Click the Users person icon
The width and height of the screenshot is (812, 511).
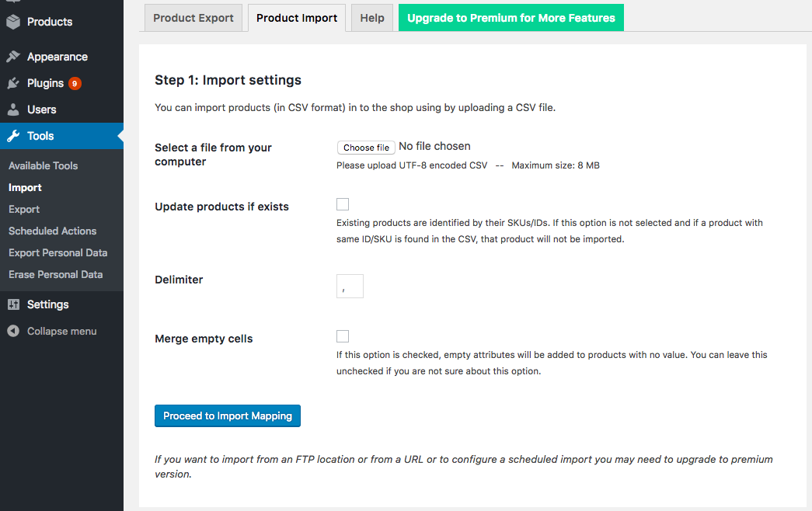(x=13, y=109)
